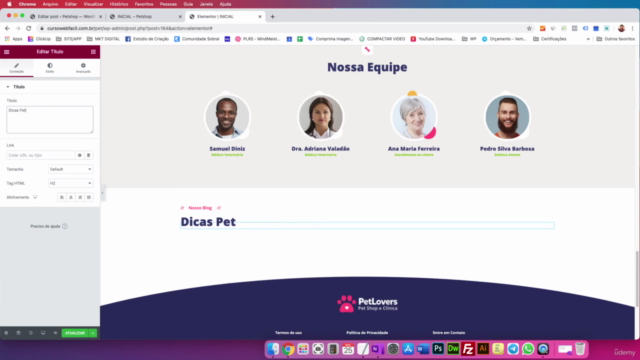Click Pedro Silva Barbosa team photo
The width and height of the screenshot is (640, 360).
pyautogui.click(x=507, y=117)
